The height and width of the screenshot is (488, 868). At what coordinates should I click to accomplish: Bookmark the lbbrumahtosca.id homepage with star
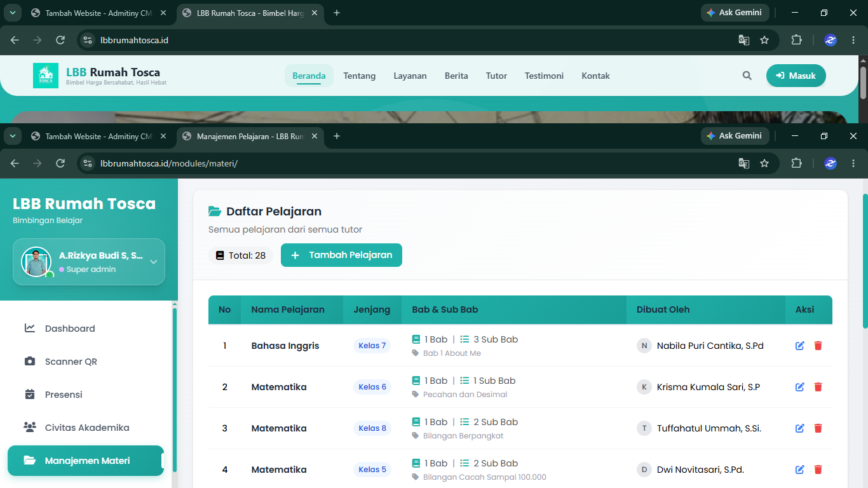tap(764, 40)
